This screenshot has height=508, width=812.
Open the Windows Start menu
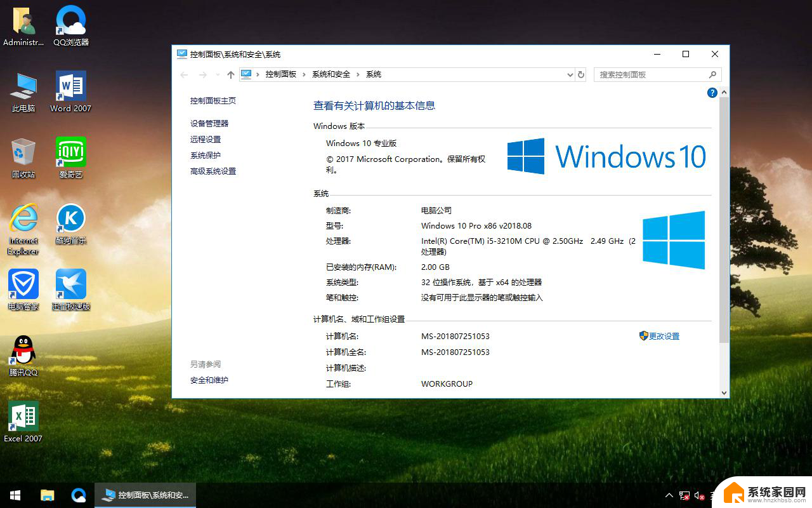15,495
